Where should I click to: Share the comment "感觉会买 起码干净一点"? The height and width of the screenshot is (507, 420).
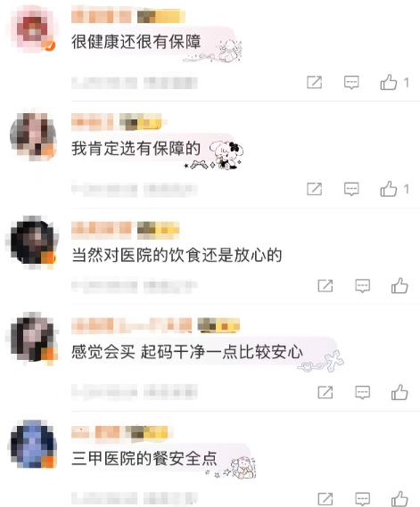(x=325, y=392)
